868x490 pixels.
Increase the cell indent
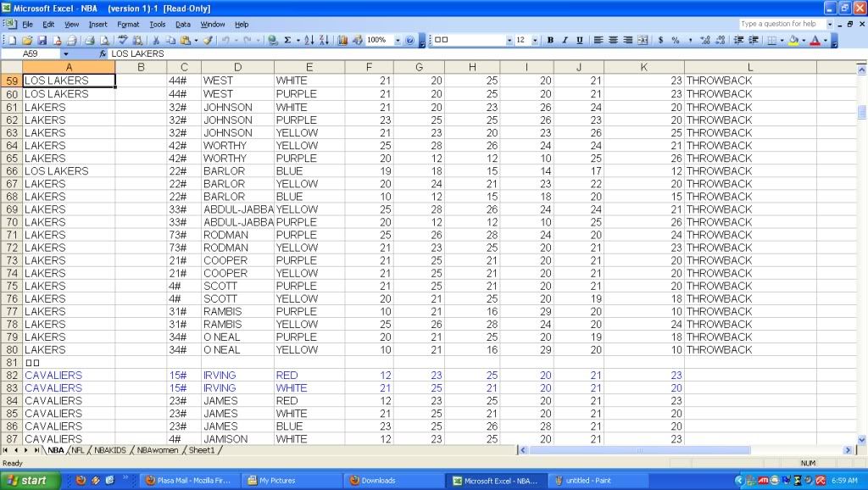[x=754, y=40]
